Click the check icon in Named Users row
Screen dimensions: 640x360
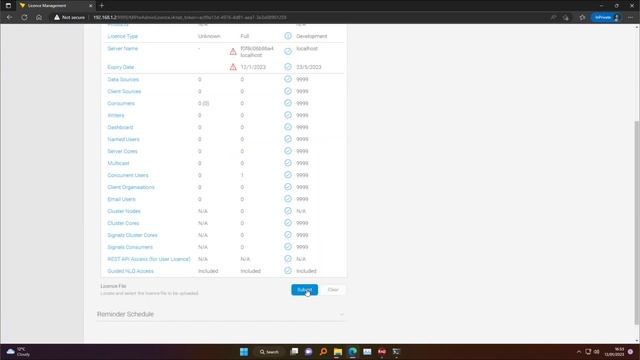pyautogui.click(x=288, y=139)
